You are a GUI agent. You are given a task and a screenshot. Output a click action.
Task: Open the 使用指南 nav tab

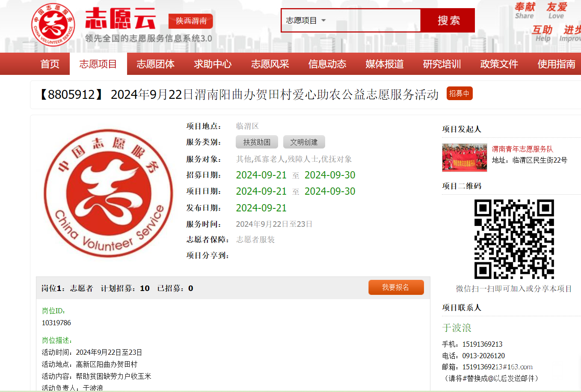click(x=556, y=64)
